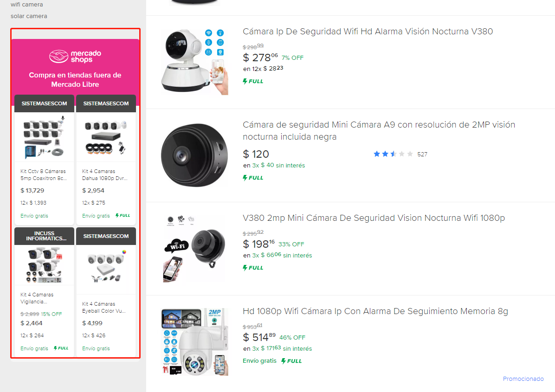Click FULL badge on Kit 4 Camaras Dahua
Viewport: 555px width, 392px height.
pyautogui.click(x=123, y=216)
